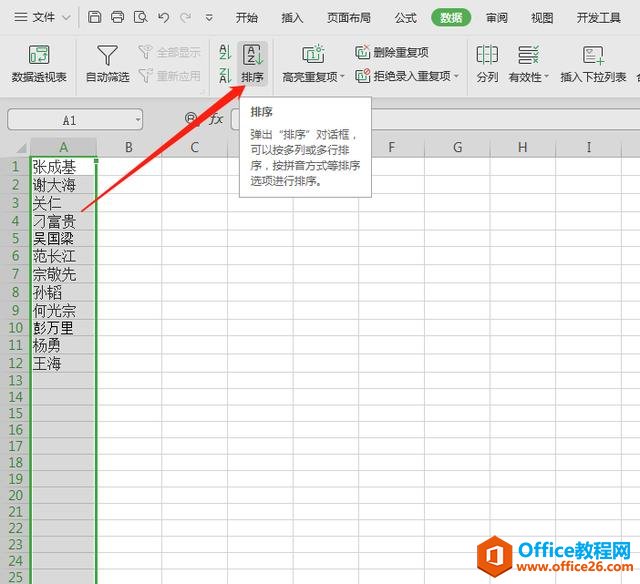
Task: Expand 有效性 dropdown arrow
Action: click(x=547, y=77)
